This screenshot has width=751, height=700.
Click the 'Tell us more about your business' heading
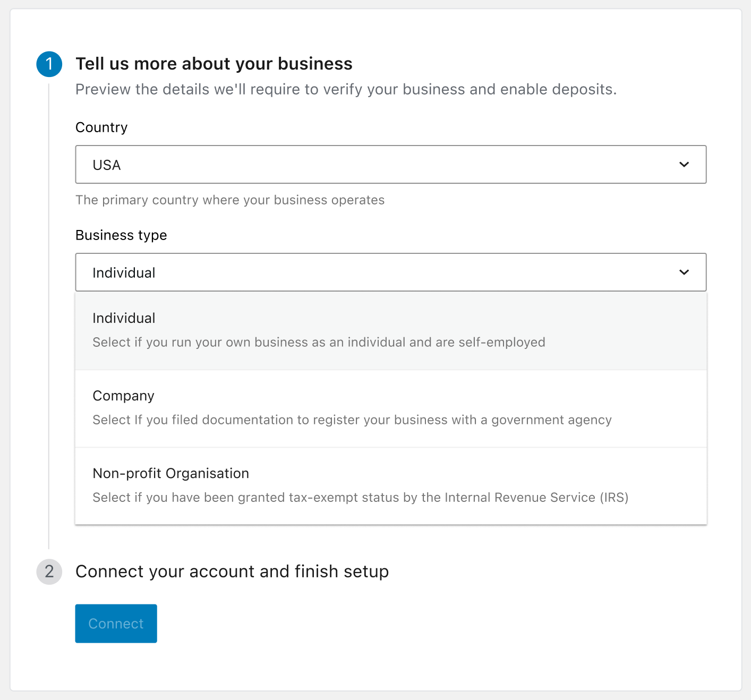[214, 64]
